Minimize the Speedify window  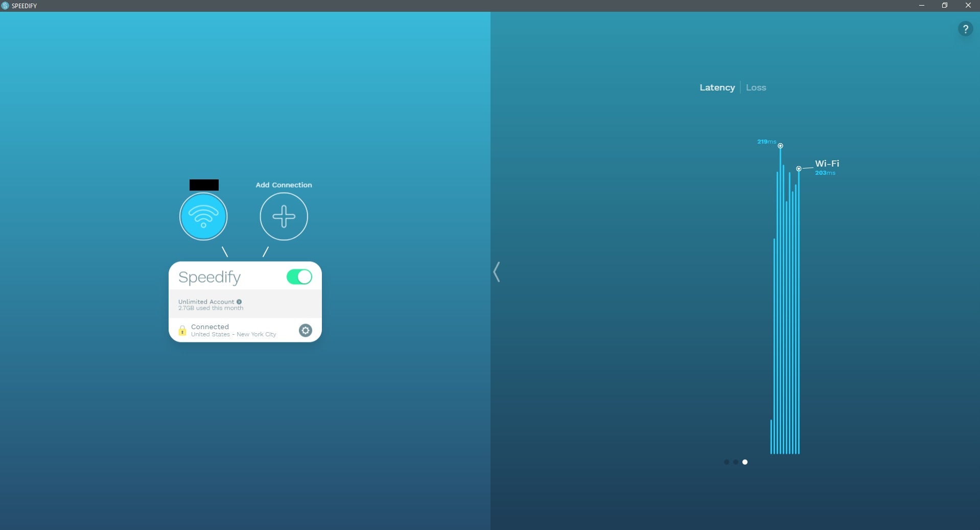pyautogui.click(x=922, y=6)
